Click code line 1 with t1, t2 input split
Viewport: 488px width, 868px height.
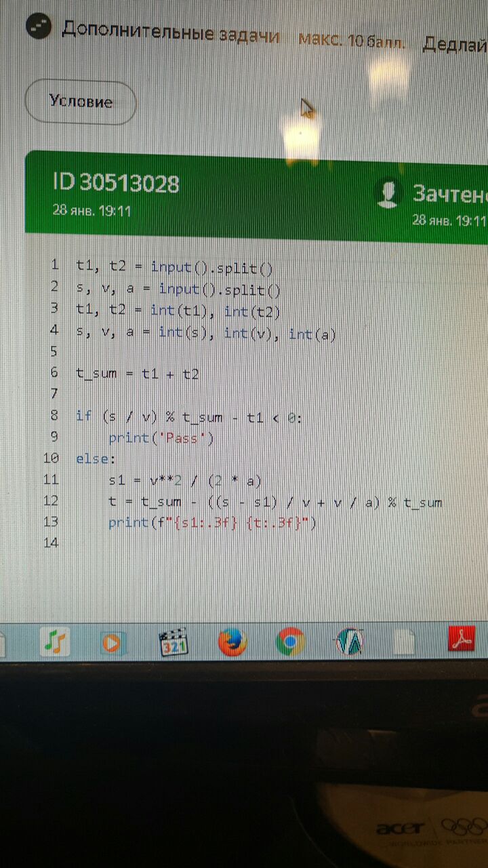click(174, 267)
